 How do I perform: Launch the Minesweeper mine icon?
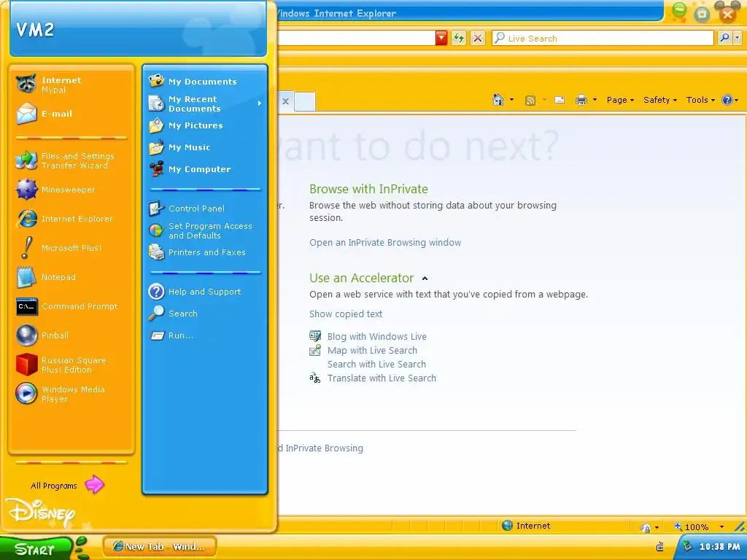[26, 190]
